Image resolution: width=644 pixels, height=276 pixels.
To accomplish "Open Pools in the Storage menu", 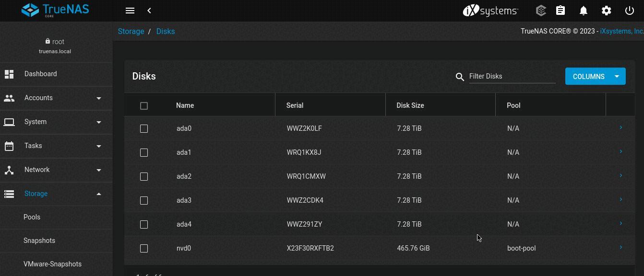I will (32, 217).
